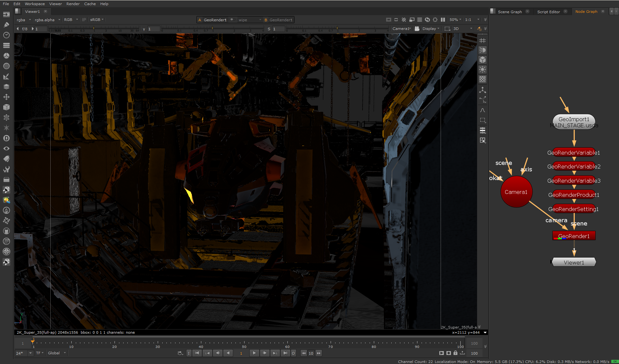Screen dimensions: 619x364
Task: Switch to the Scene Graph tab
Action: [510, 12]
